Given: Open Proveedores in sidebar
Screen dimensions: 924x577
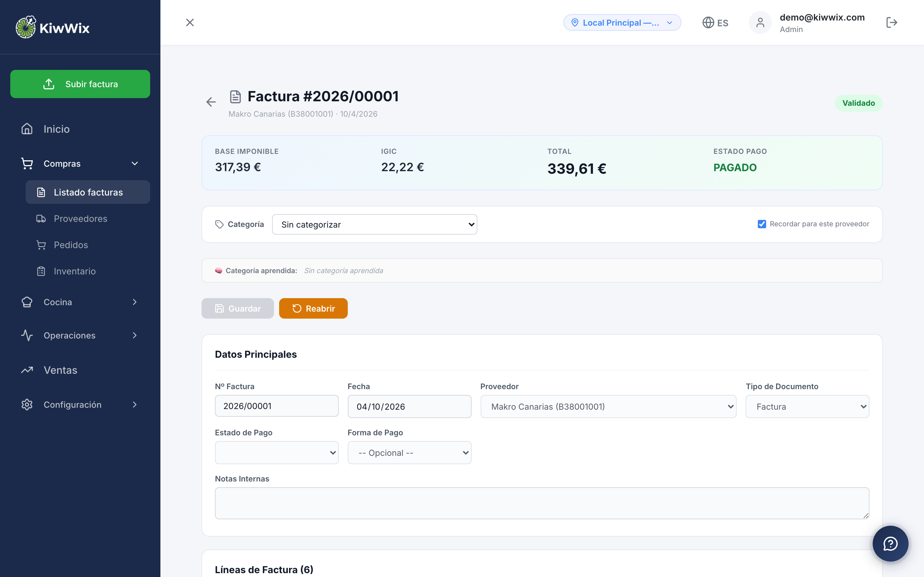Looking at the screenshot, I should pos(80,219).
